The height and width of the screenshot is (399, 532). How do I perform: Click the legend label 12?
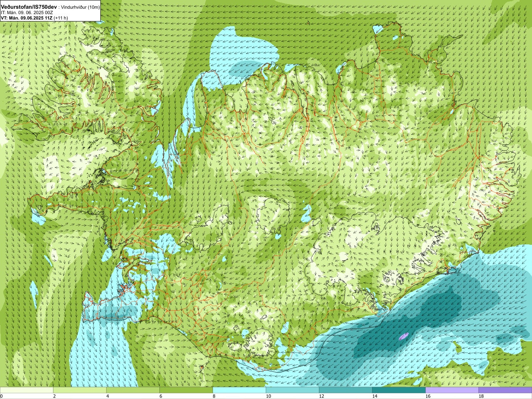321,396
